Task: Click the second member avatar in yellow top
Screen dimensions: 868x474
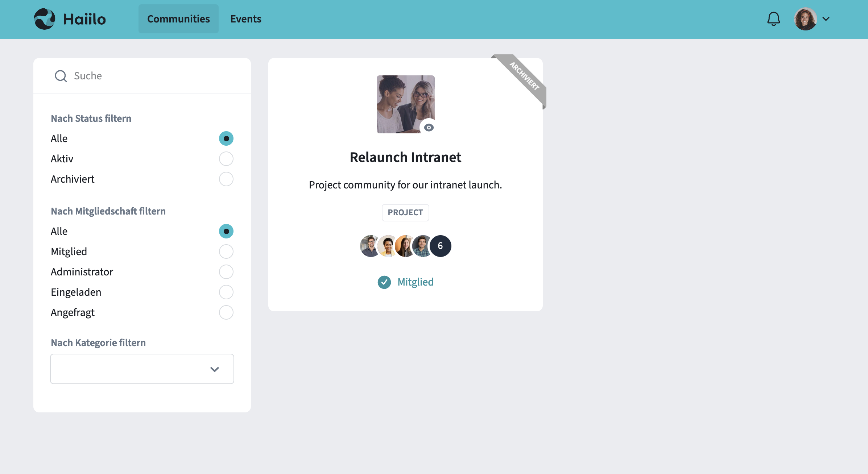Action: click(x=388, y=246)
